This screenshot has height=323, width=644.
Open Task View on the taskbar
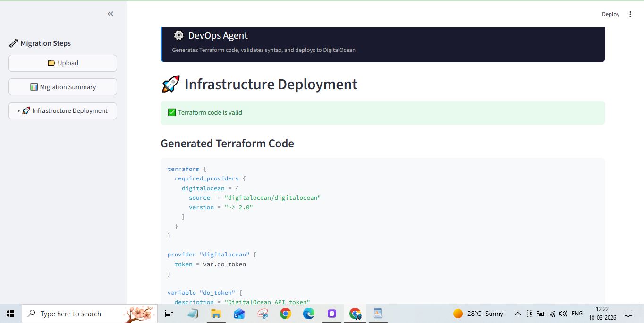coord(169,314)
